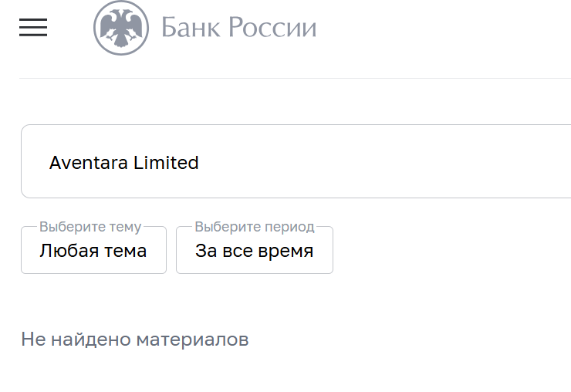
Task: Click empty space right of the search text
Action: coord(386,162)
